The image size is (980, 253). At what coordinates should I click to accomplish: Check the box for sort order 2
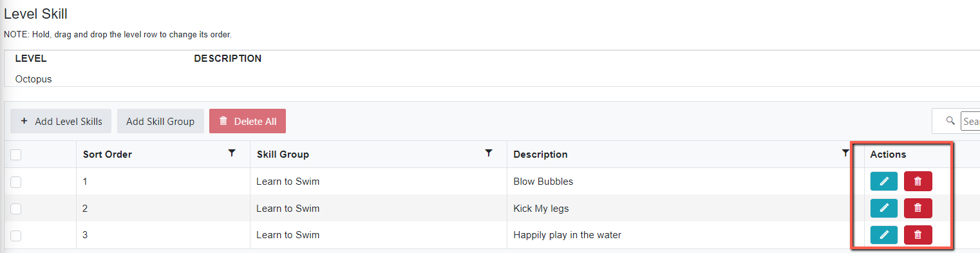click(x=16, y=209)
